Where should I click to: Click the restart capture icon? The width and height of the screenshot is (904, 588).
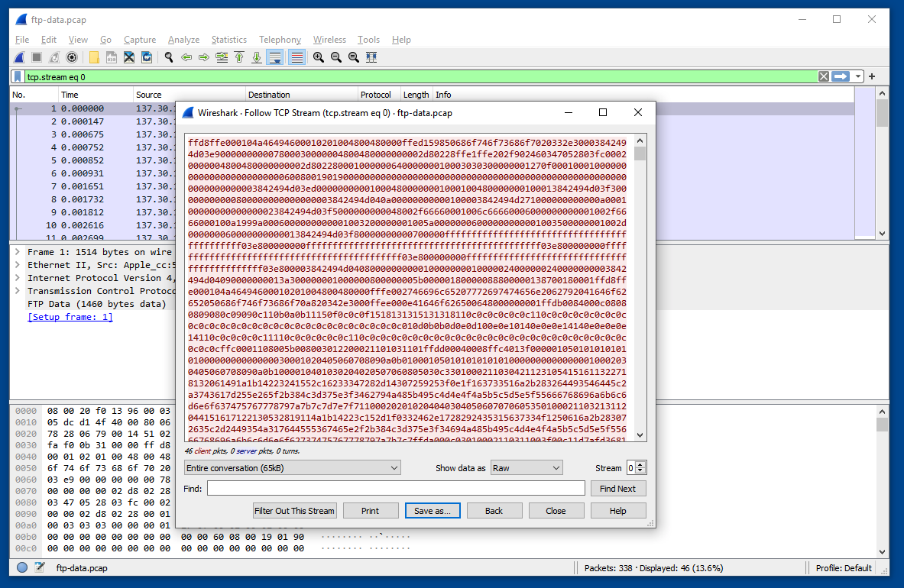54,57
